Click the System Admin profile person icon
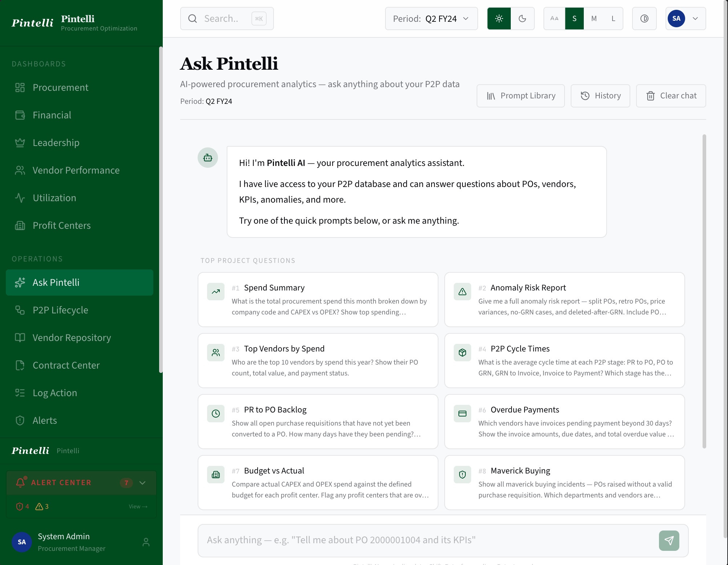 tap(146, 542)
